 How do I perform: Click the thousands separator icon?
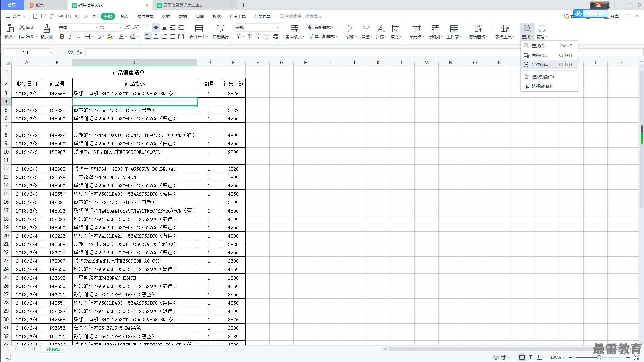259,36
